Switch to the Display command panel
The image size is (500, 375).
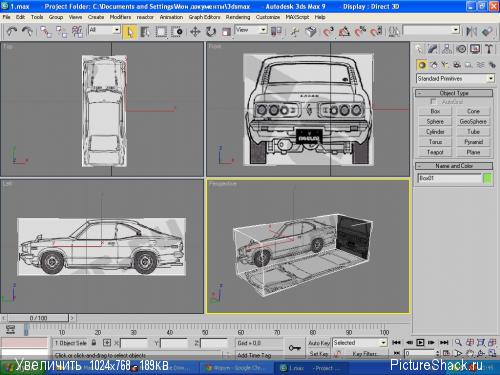click(475, 49)
